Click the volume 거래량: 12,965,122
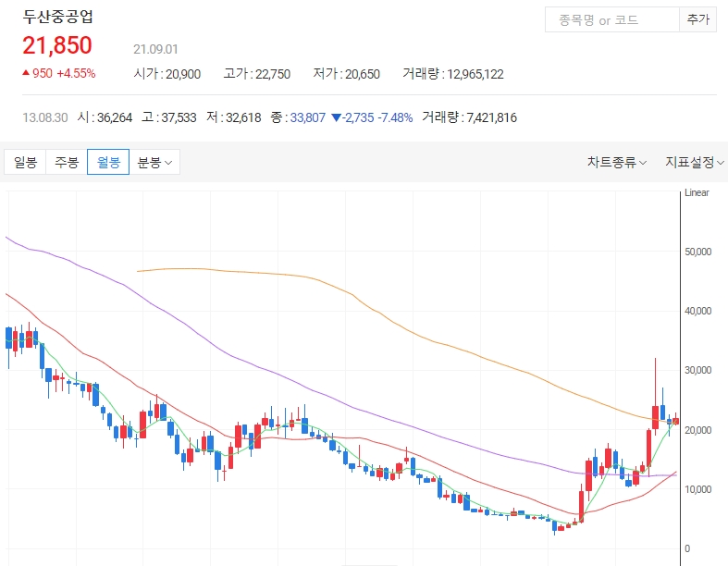The width and height of the screenshot is (728, 566). (x=453, y=74)
